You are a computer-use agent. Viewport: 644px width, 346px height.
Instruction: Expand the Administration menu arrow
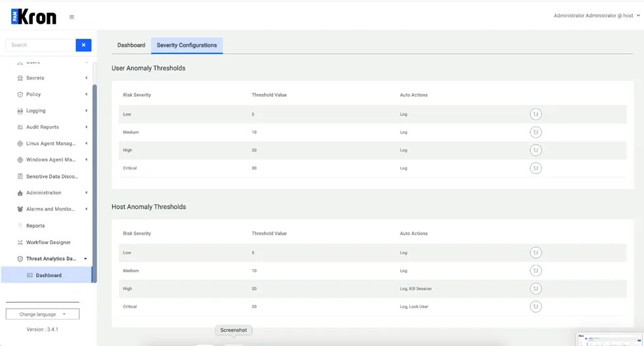tap(86, 192)
